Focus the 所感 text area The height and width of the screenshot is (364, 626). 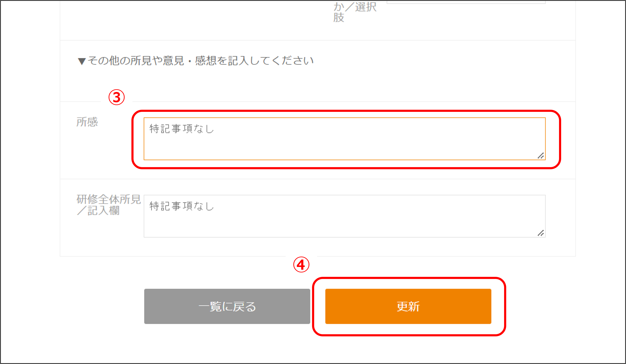344,139
